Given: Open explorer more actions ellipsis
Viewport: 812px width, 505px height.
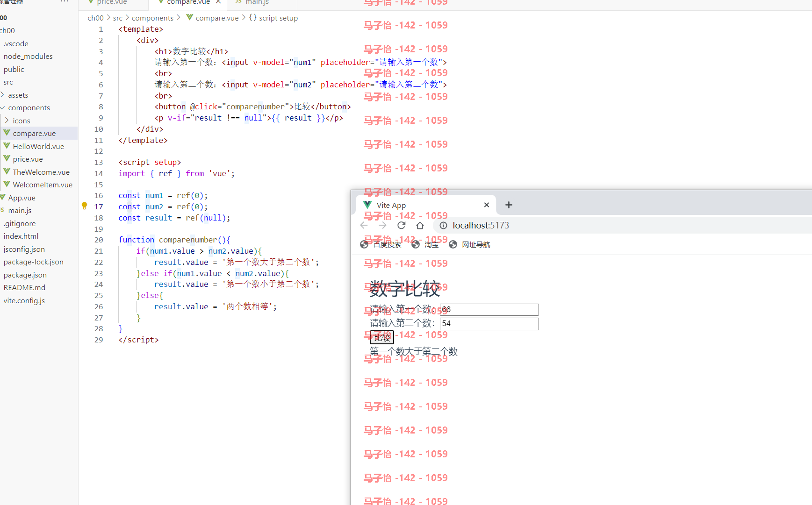Looking at the screenshot, I should tap(65, 2).
